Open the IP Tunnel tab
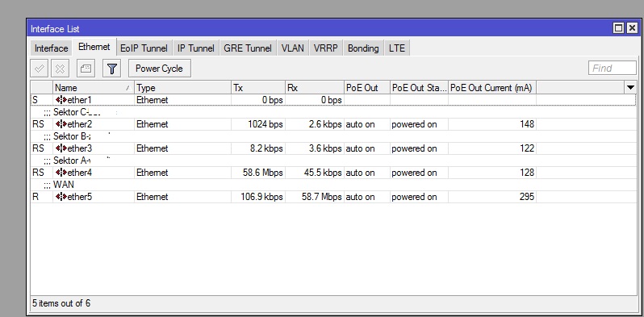 pyautogui.click(x=195, y=48)
